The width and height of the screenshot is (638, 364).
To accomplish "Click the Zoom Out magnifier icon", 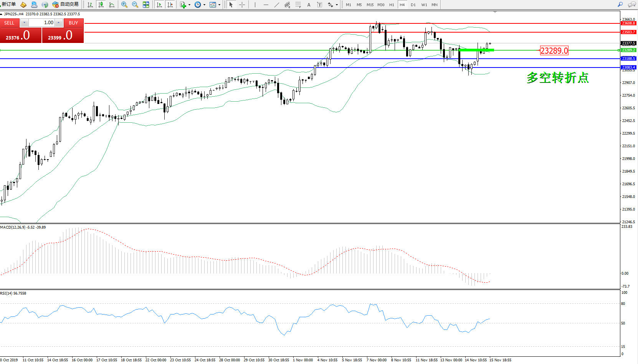I will tap(135, 5).
